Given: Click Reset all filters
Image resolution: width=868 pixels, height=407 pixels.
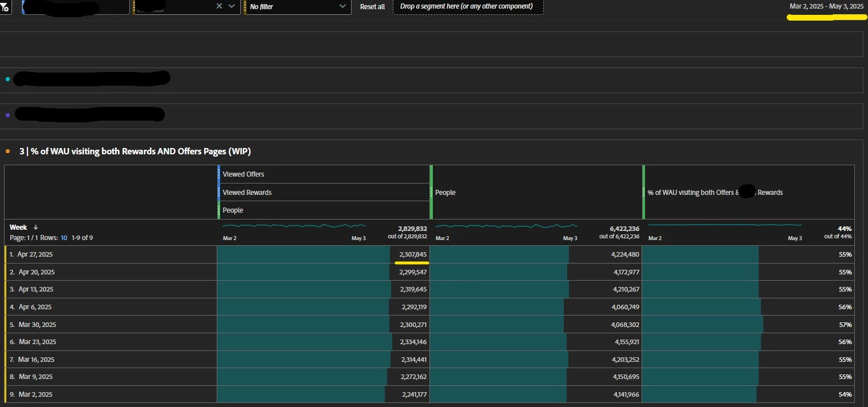Looking at the screenshot, I should 372,7.
